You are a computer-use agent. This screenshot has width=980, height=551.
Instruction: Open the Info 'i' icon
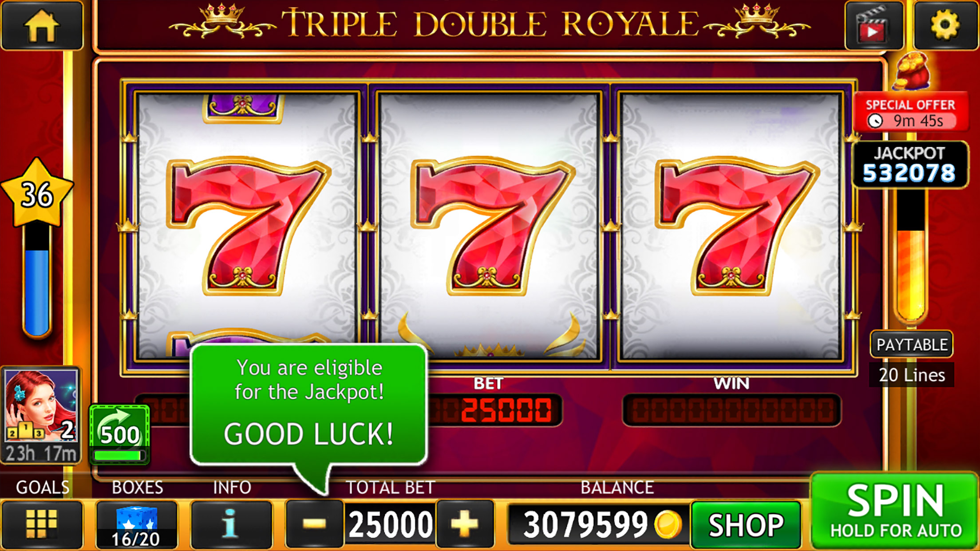(x=231, y=525)
